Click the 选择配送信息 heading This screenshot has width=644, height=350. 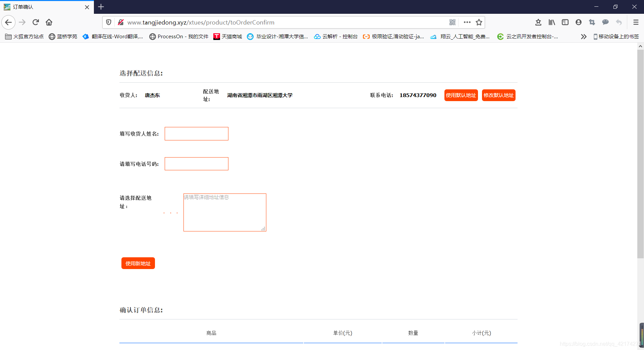coord(141,73)
